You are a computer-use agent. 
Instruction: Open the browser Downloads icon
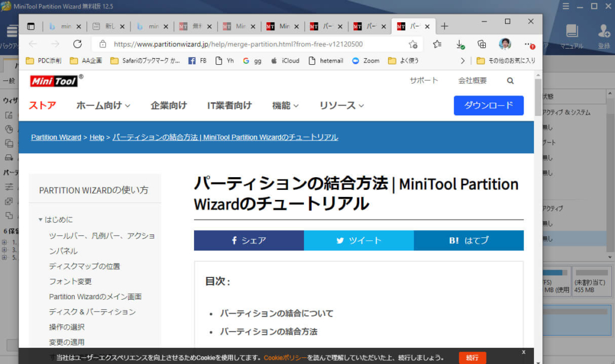461,44
